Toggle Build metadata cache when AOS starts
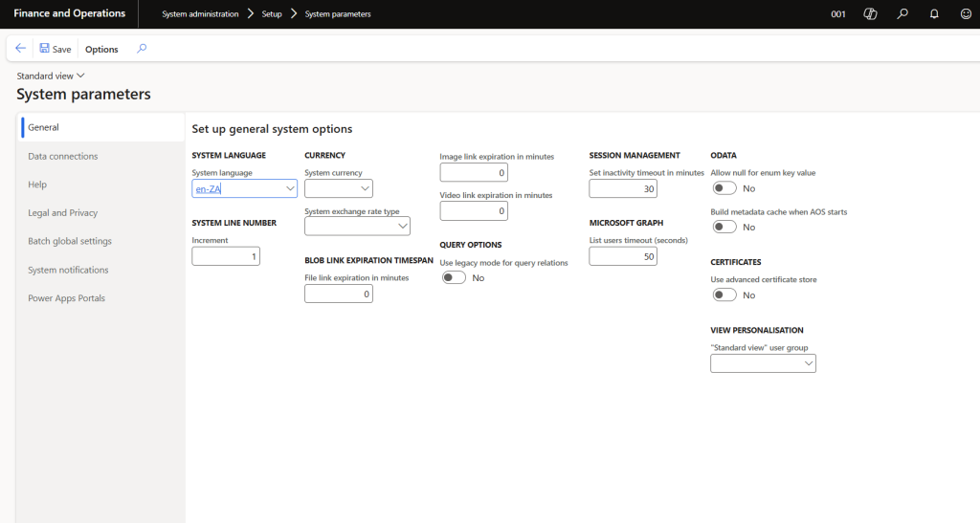Image resolution: width=980 pixels, height=523 pixels. point(724,228)
